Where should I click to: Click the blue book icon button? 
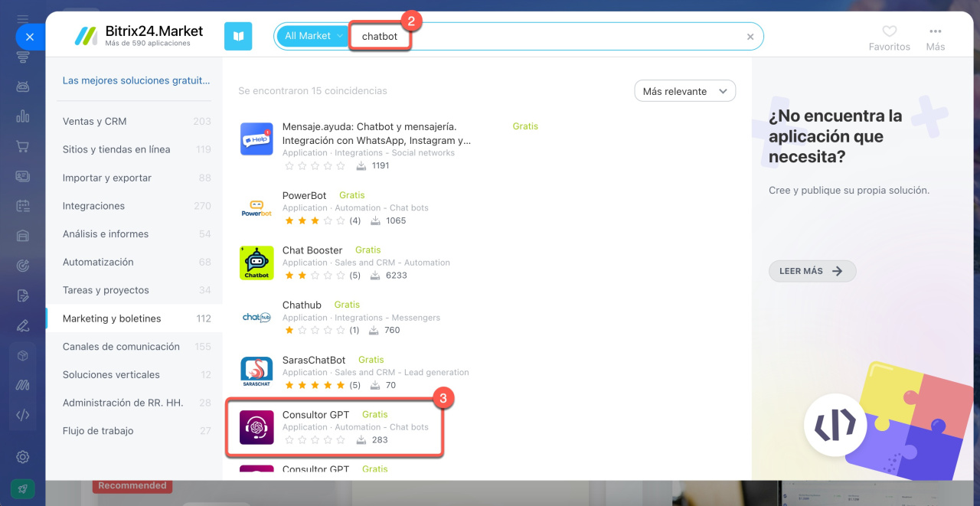pos(238,36)
